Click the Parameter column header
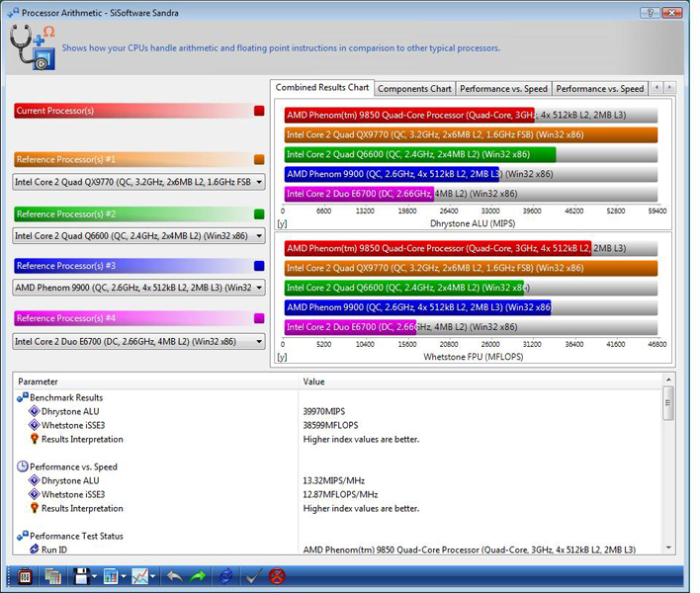 click(156, 381)
